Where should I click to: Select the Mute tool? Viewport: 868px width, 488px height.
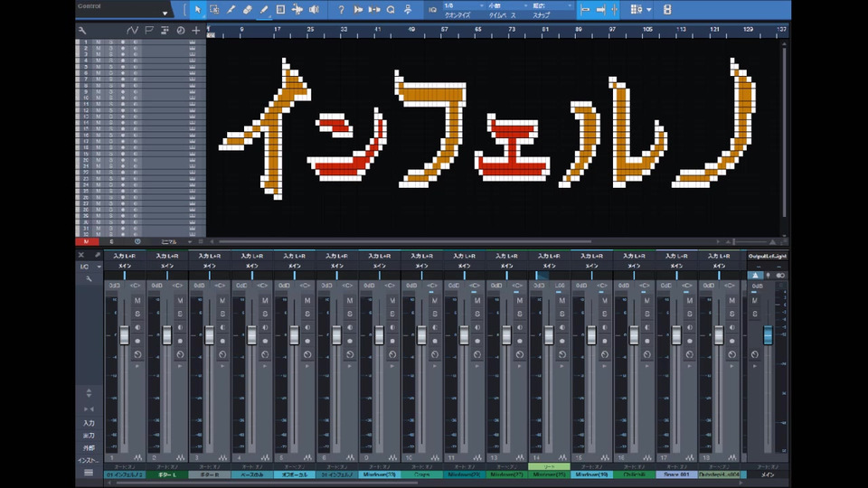coord(280,9)
